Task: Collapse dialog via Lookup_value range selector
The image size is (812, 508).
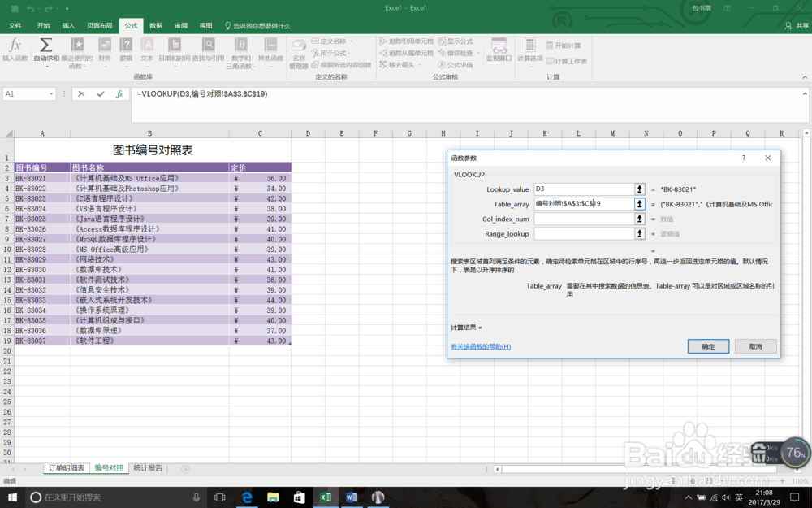Action: pyautogui.click(x=640, y=189)
